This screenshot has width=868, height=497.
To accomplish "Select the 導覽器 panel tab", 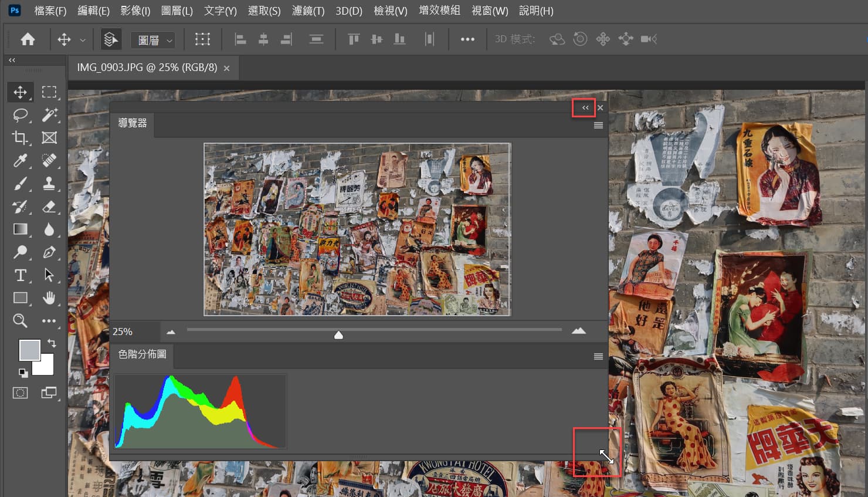I will 133,123.
